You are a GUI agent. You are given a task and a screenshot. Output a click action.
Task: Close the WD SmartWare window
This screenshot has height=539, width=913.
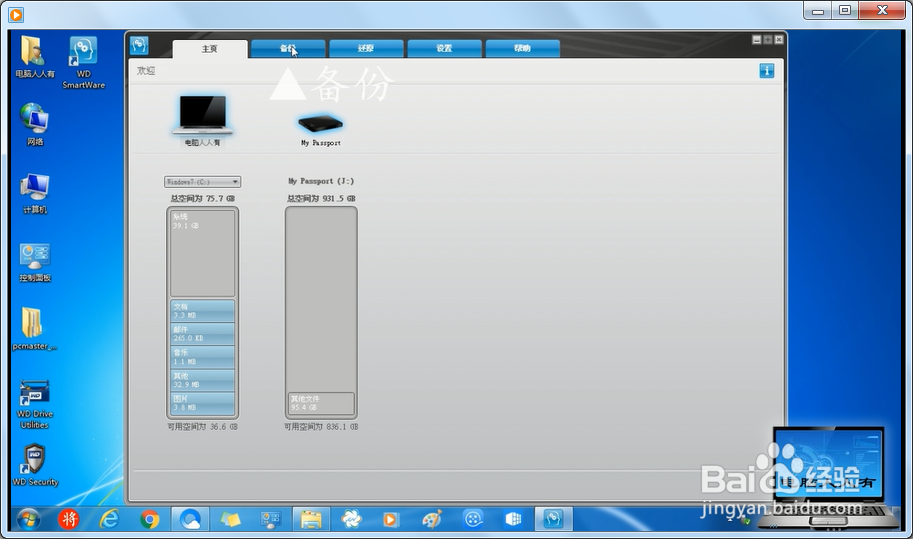[x=778, y=40]
